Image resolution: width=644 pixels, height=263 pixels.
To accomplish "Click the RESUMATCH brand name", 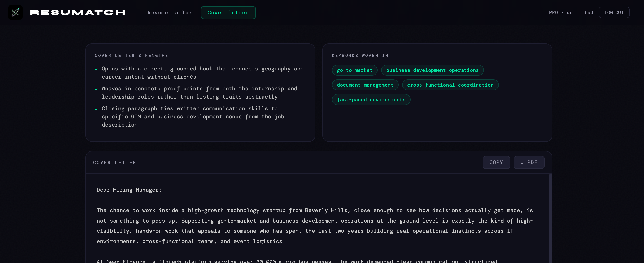I will [78, 12].
